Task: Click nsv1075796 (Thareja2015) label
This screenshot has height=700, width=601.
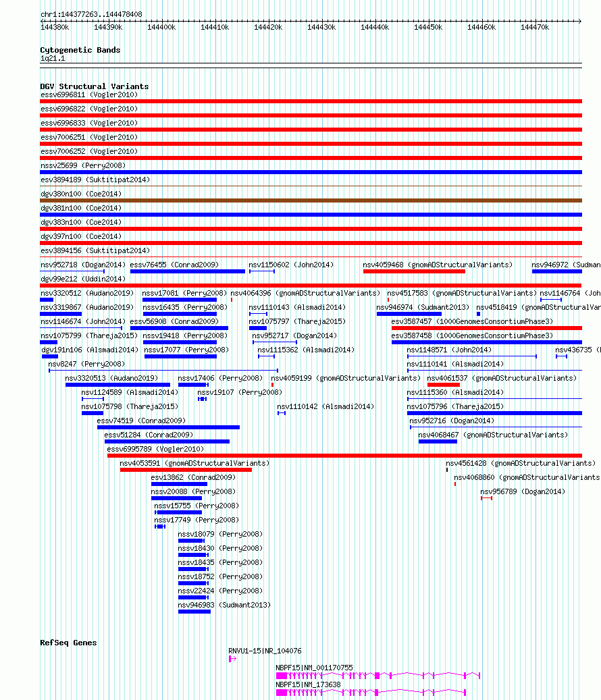Action: [x=455, y=406]
